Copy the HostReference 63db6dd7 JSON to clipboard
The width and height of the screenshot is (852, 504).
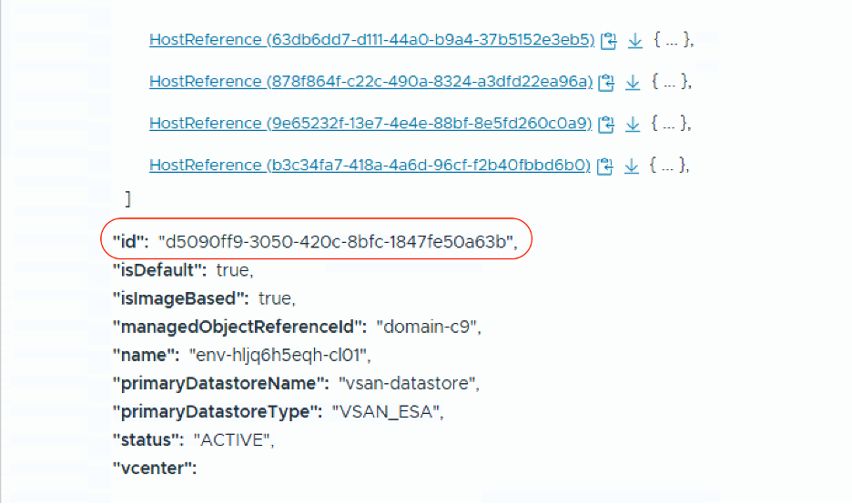[609, 40]
